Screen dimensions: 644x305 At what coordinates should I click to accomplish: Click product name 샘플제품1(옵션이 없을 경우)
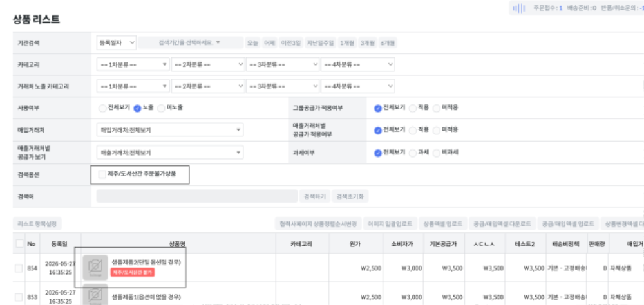click(146, 297)
